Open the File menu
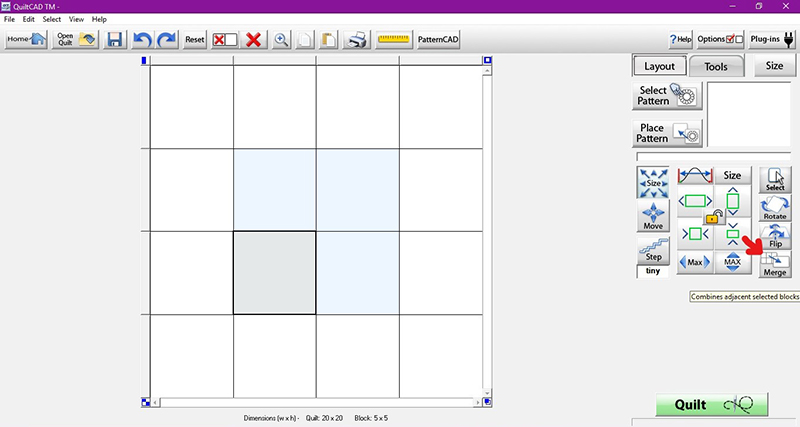The height and width of the screenshot is (427, 800). pyautogui.click(x=9, y=19)
